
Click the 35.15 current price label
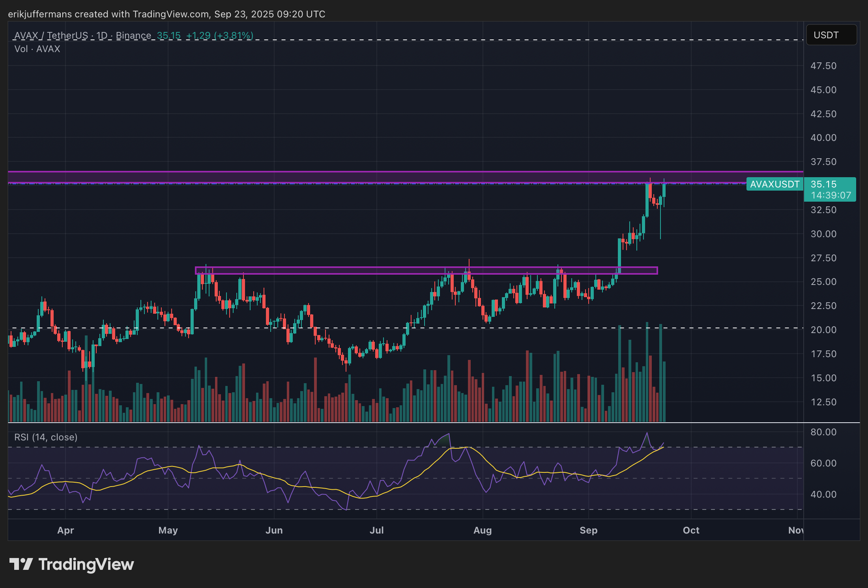coord(824,184)
